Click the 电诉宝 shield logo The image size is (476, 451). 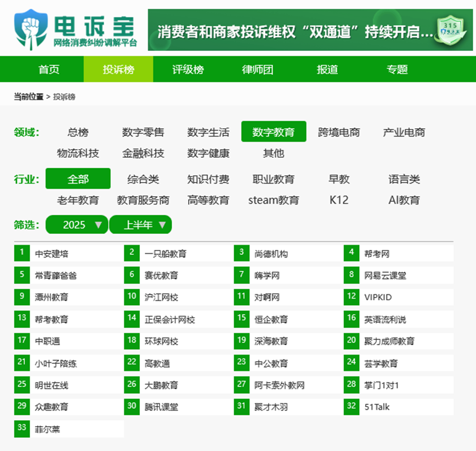point(31,30)
